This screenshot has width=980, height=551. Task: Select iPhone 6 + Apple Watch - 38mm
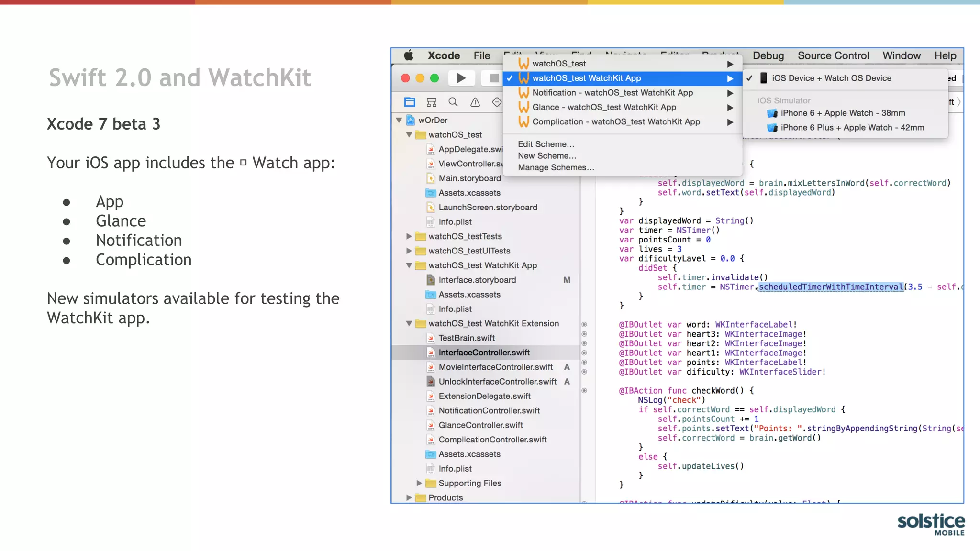(846, 113)
